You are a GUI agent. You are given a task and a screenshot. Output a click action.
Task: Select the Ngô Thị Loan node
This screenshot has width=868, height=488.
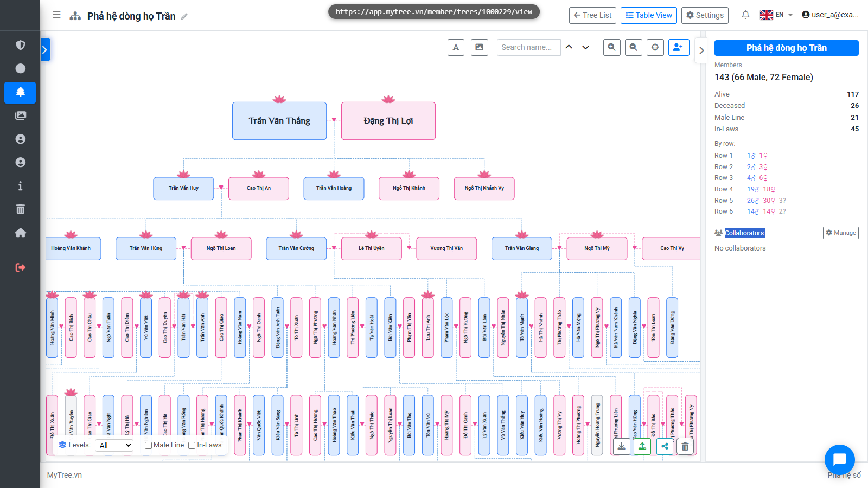pyautogui.click(x=221, y=248)
